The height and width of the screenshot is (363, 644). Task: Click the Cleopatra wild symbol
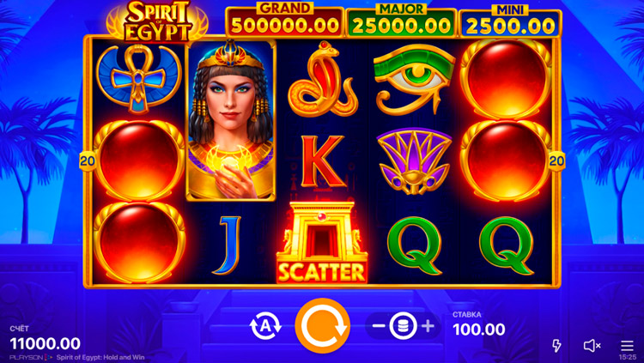(x=230, y=120)
